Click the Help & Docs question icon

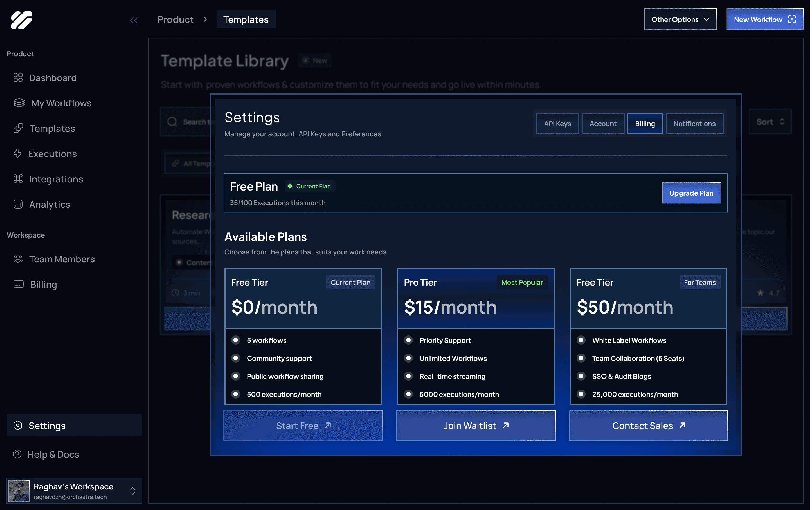click(x=17, y=454)
